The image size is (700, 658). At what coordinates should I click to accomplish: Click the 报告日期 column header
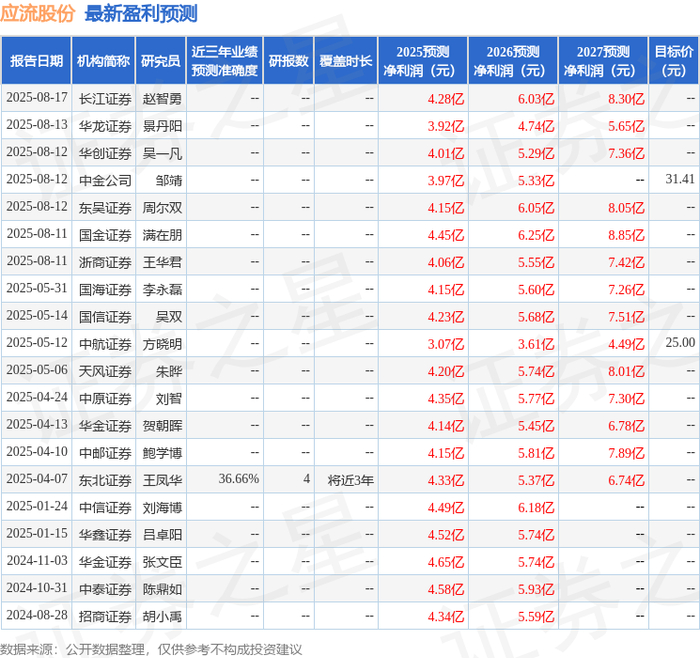pyautogui.click(x=36, y=61)
